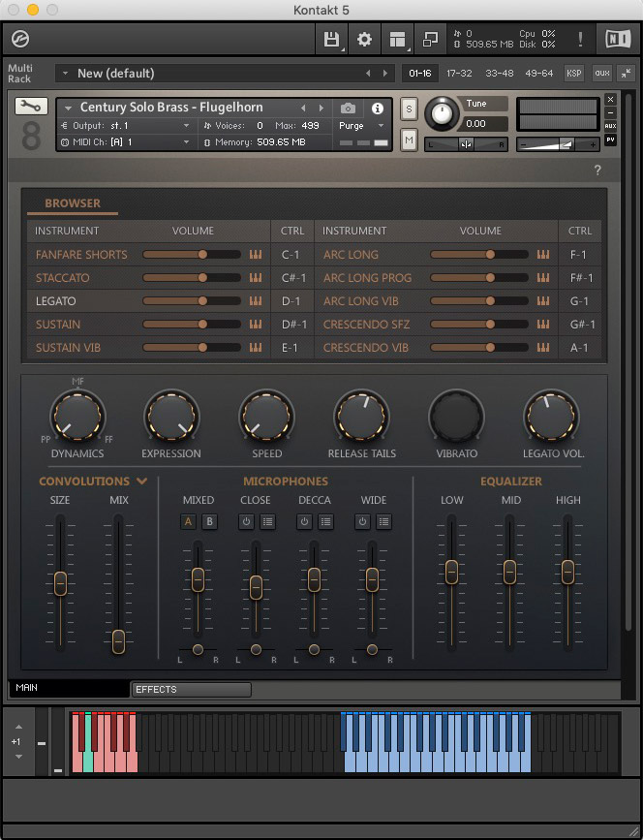Image resolution: width=643 pixels, height=840 pixels.
Task: Switch to rack page 17-32
Action: point(459,73)
